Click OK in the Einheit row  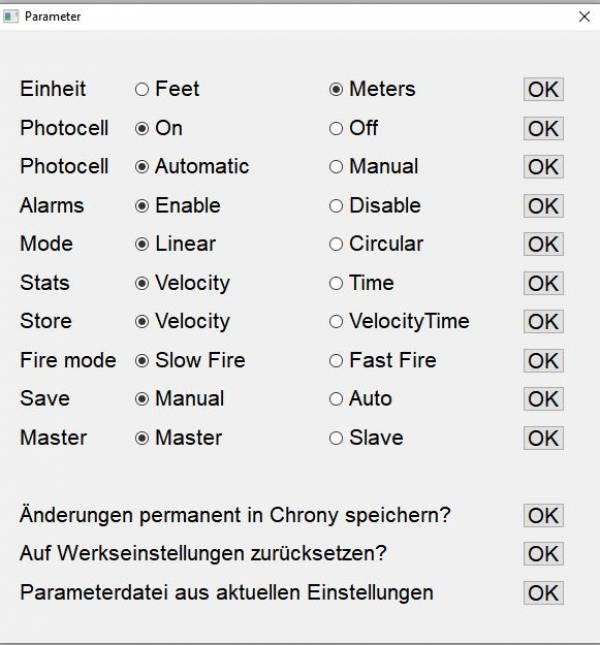(543, 89)
